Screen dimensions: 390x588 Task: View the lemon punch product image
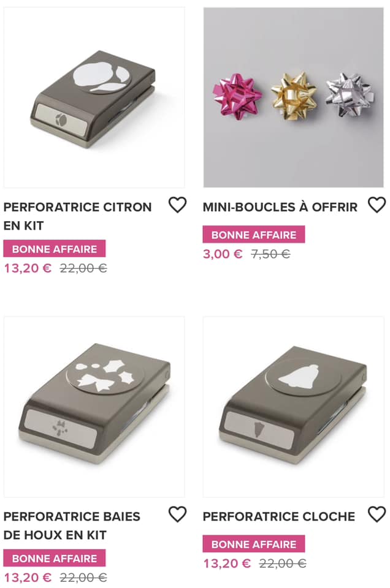coord(94,98)
